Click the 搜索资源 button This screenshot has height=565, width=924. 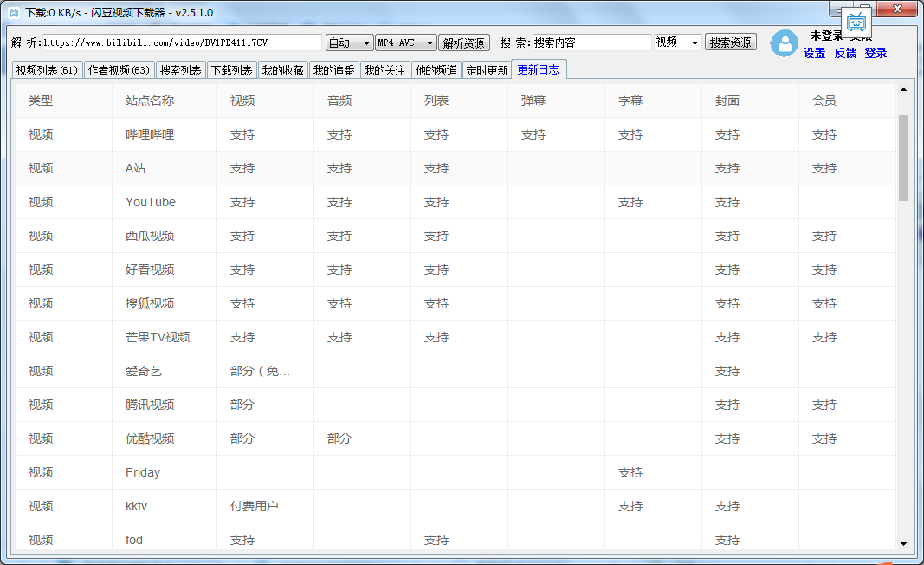(731, 42)
